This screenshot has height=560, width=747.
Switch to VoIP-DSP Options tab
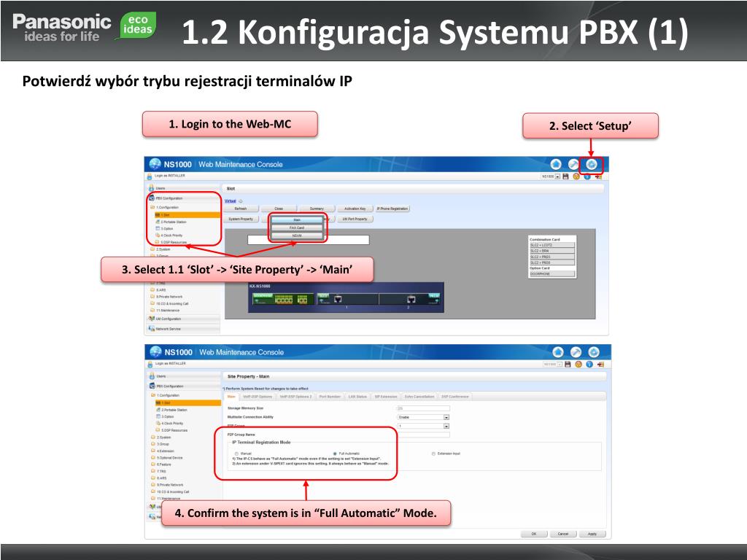[258, 397]
